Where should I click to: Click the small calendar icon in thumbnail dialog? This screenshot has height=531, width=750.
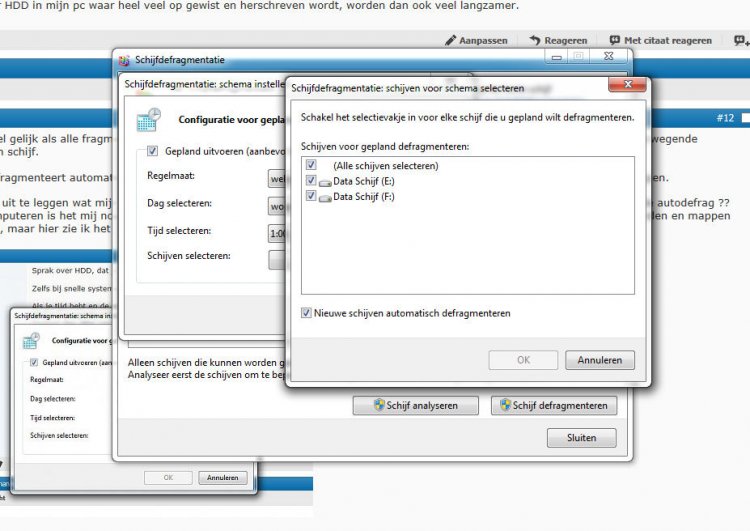pos(31,341)
